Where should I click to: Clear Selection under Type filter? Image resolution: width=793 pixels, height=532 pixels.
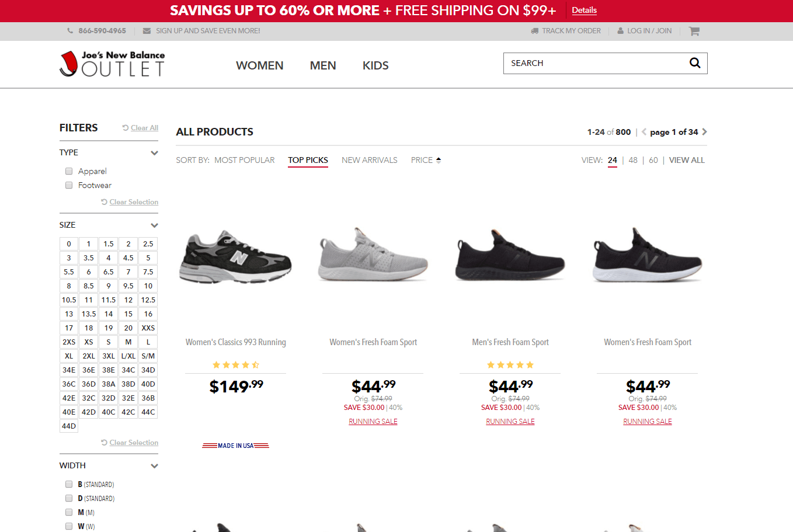click(x=134, y=202)
